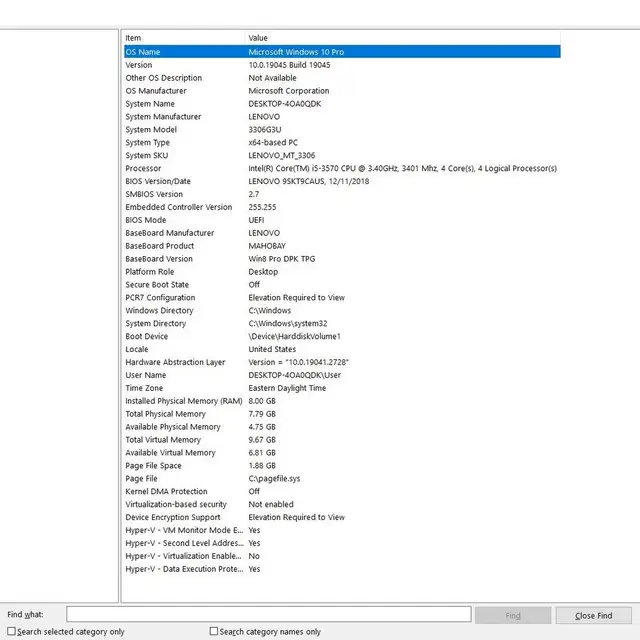Viewport: 640px width, 640px height.
Task: Select the System Name row
Action: point(342,104)
